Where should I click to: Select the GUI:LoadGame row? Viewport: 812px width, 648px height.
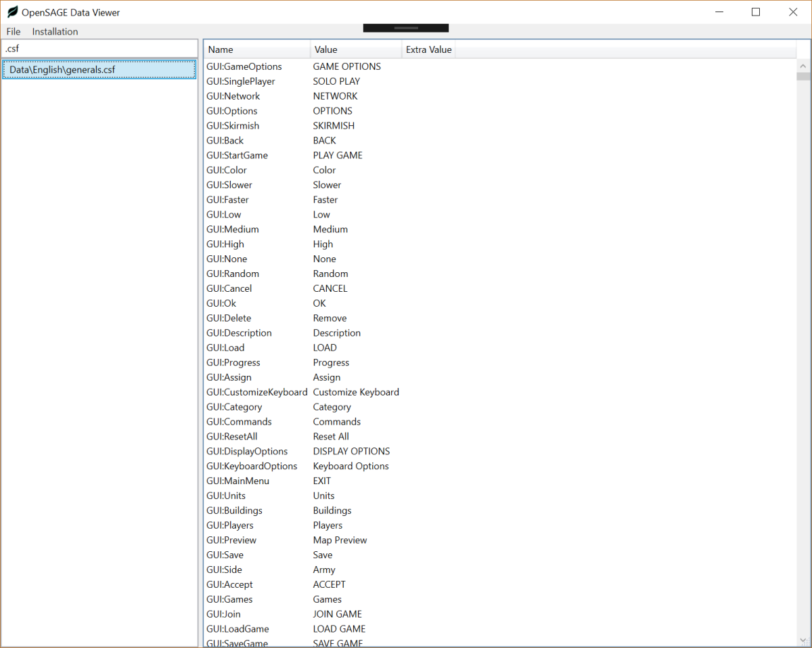point(501,629)
